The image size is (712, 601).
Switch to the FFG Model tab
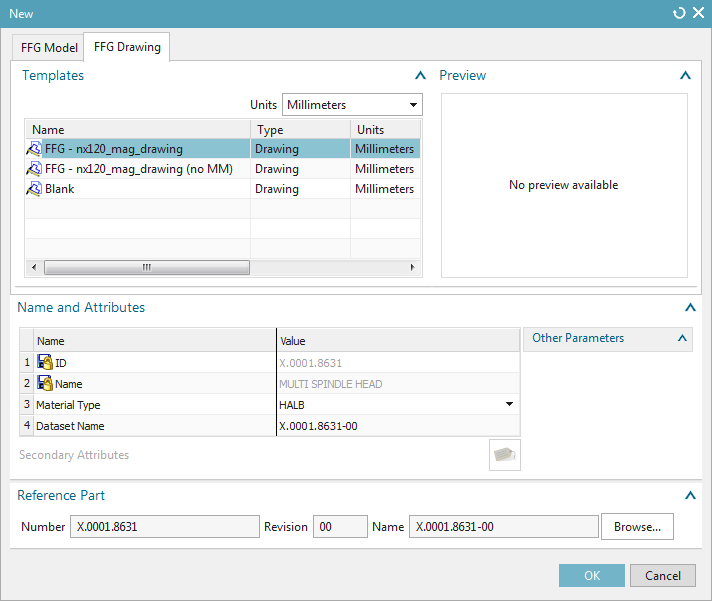tap(48, 48)
